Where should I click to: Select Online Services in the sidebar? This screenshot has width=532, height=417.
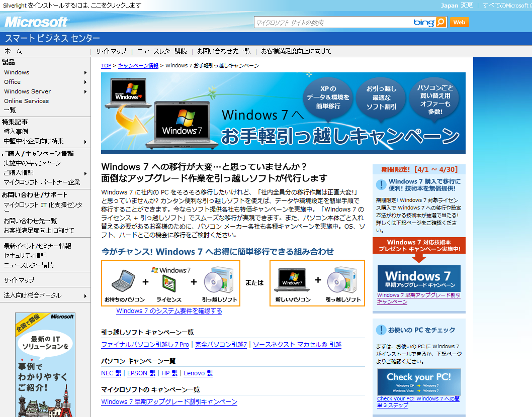pos(27,101)
